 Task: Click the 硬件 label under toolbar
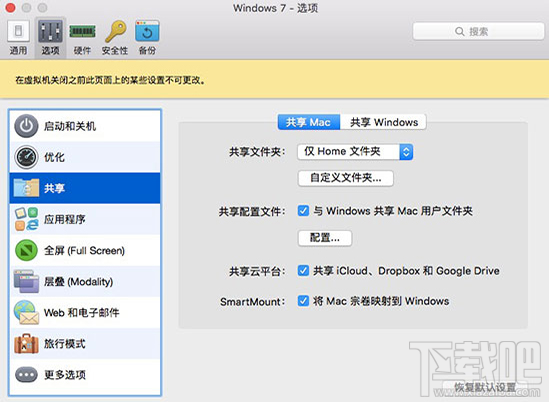(x=82, y=51)
